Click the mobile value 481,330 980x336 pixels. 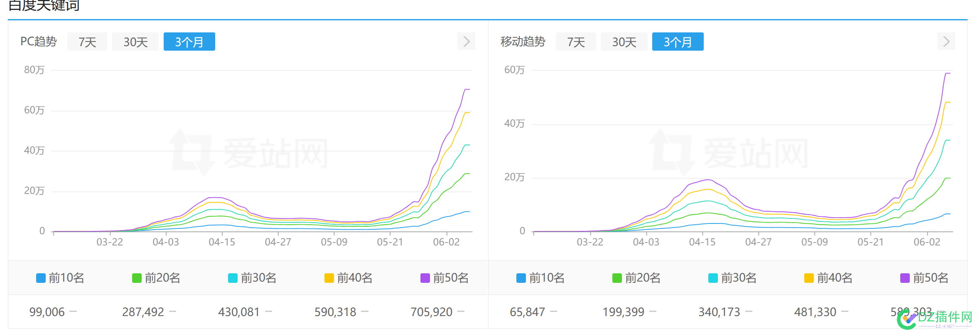815,312
